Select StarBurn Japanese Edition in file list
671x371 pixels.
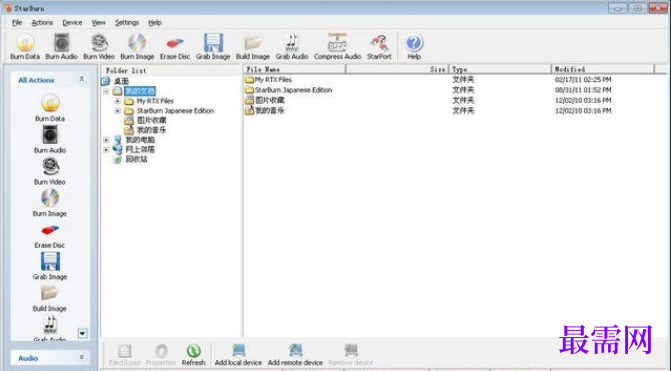tap(293, 90)
